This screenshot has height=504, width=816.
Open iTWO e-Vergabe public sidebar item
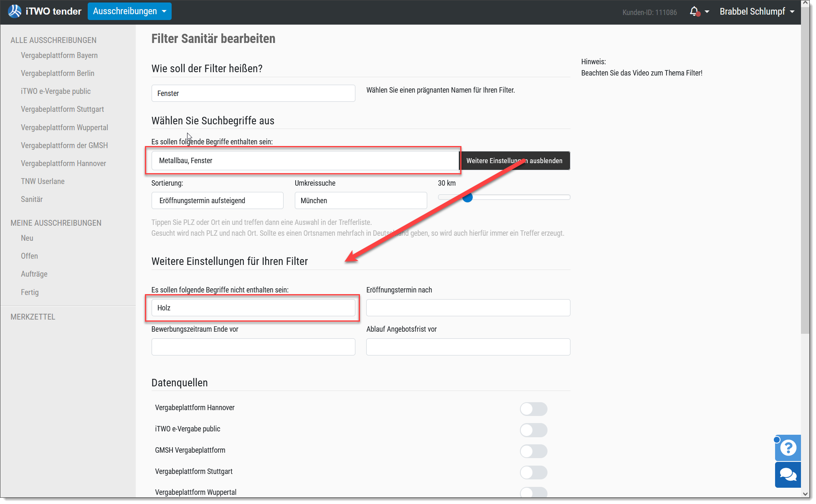point(56,91)
